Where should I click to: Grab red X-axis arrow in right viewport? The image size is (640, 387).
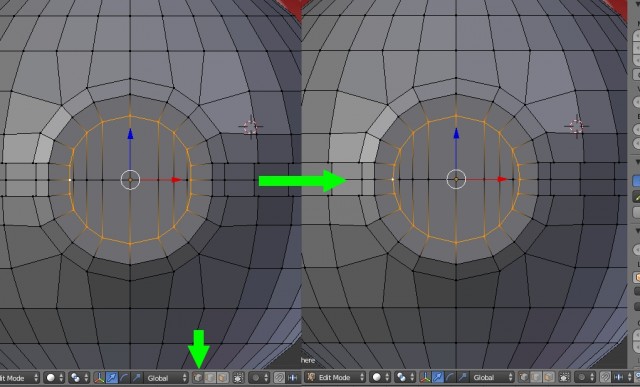click(502, 179)
